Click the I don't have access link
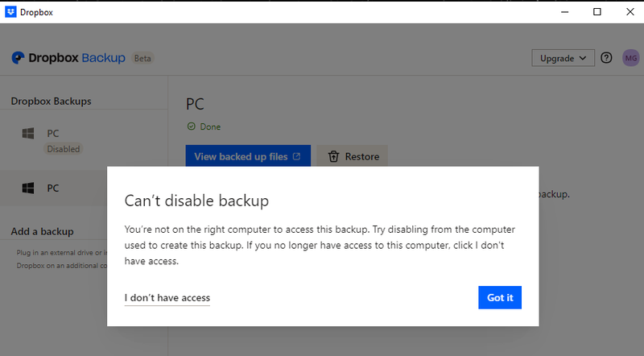This screenshot has height=356, width=644. pos(167,298)
